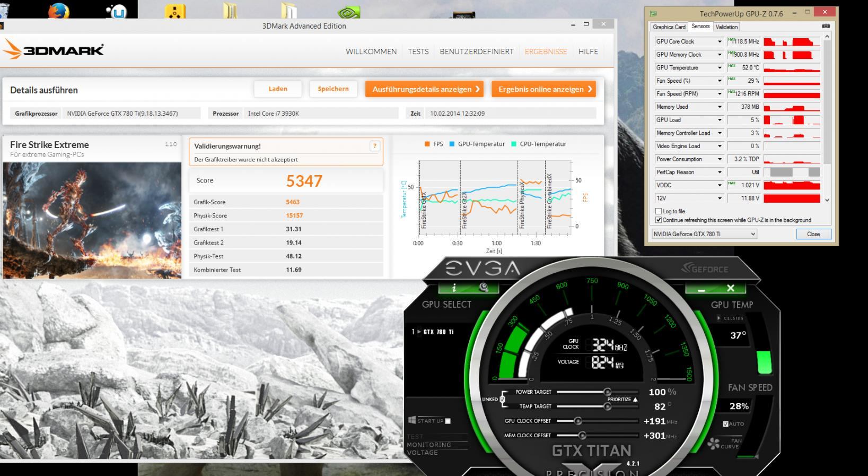Click the 3DMark logo
The width and height of the screenshot is (868, 476).
(x=54, y=50)
